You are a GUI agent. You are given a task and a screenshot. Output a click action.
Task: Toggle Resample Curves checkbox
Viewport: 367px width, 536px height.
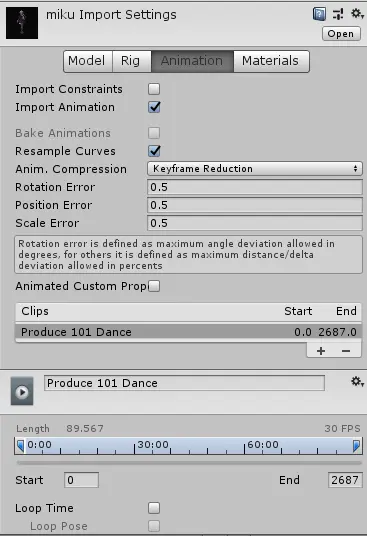click(x=154, y=151)
